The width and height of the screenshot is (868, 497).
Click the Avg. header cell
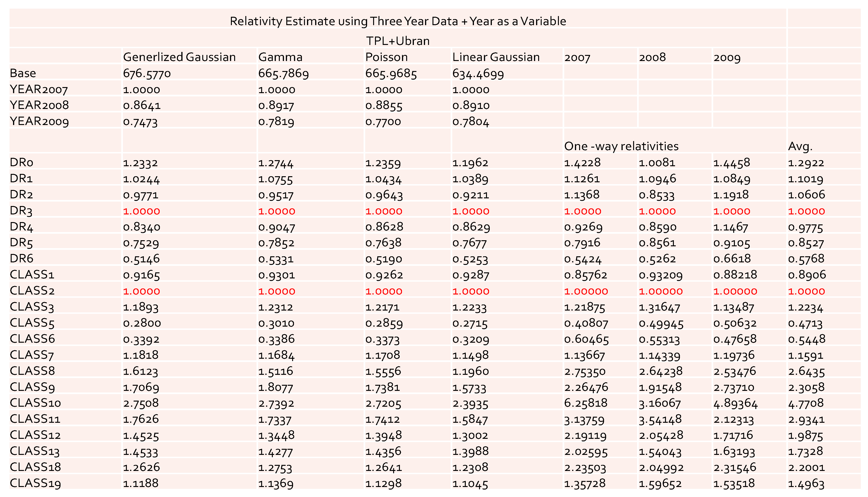pyautogui.click(x=800, y=146)
